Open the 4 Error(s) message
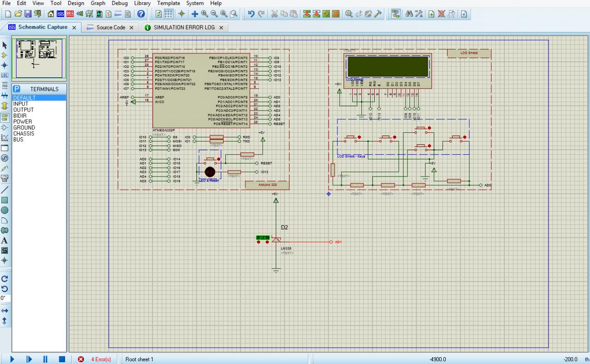 [x=100, y=359]
